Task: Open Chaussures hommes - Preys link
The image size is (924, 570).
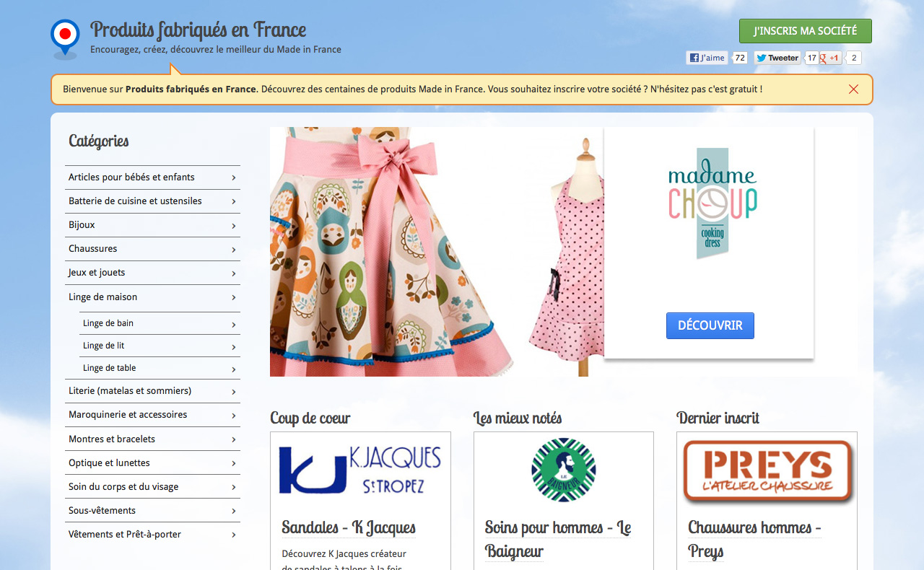Action: pyautogui.click(x=754, y=540)
